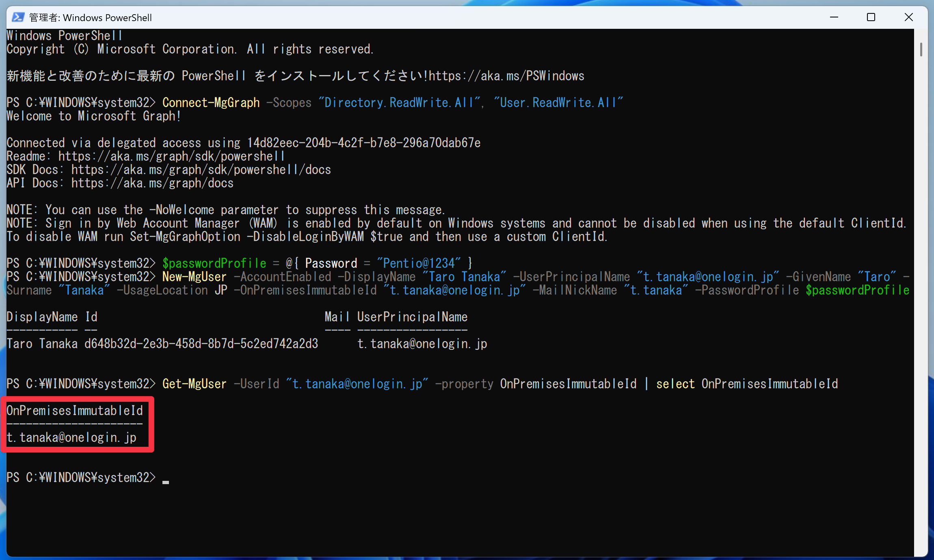Click the $passwordProfile variable assignment

(x=214, y=263)
